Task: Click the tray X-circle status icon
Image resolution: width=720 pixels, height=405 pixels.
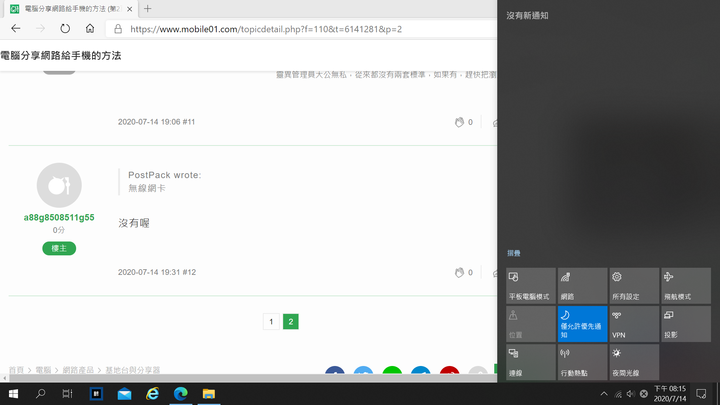Action: coord(644,394)
